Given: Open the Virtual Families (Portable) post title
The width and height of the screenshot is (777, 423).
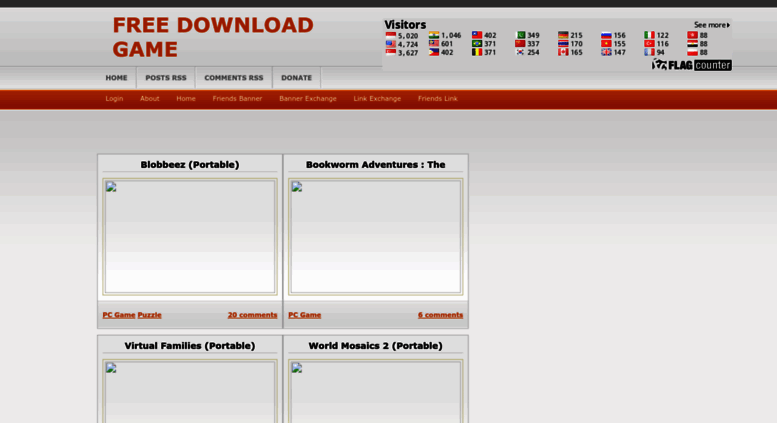Looking at the screenshot, I should coord(190,346).
